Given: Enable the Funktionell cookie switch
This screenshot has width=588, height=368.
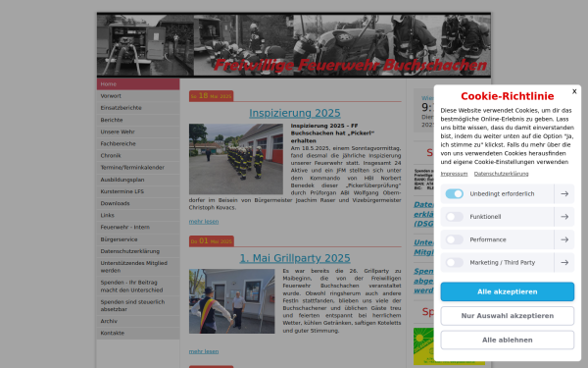Looking at the screenshot, I should click(x=454, y=217).
